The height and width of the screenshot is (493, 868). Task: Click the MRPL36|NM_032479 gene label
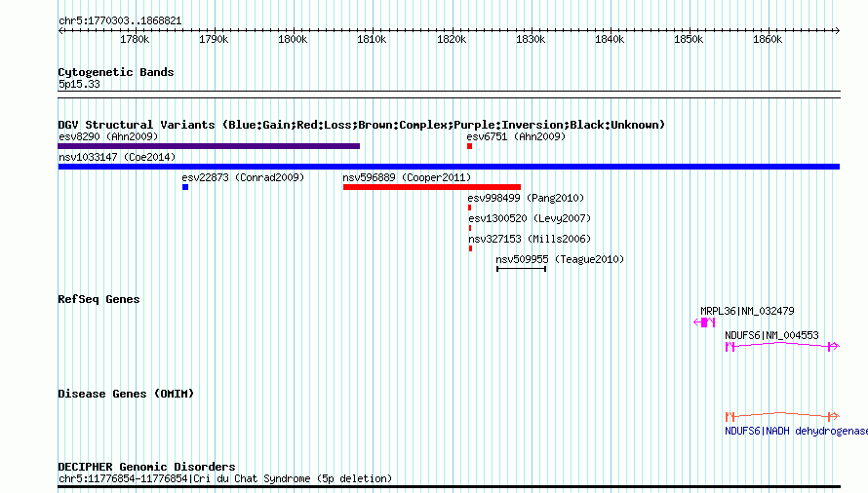747,312
